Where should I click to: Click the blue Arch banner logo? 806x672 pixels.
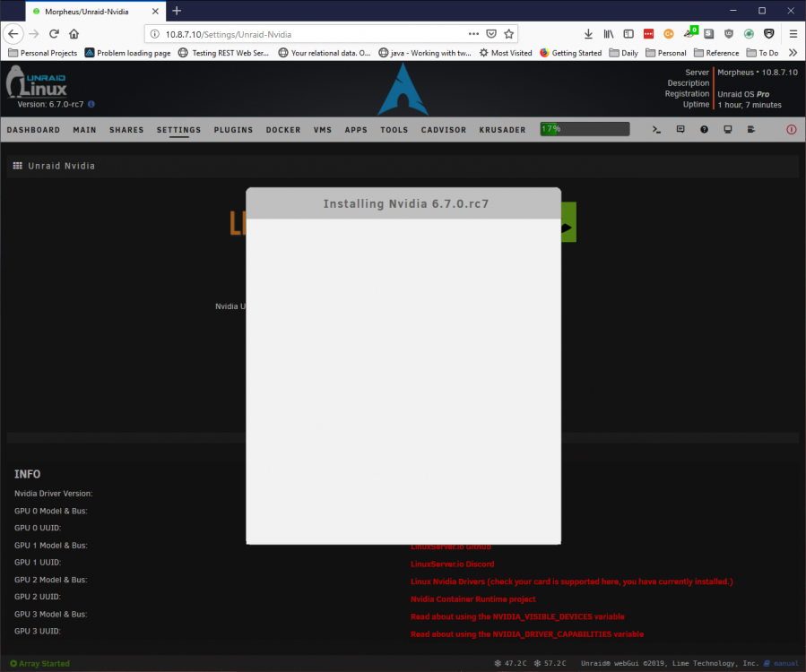(403, 90)
